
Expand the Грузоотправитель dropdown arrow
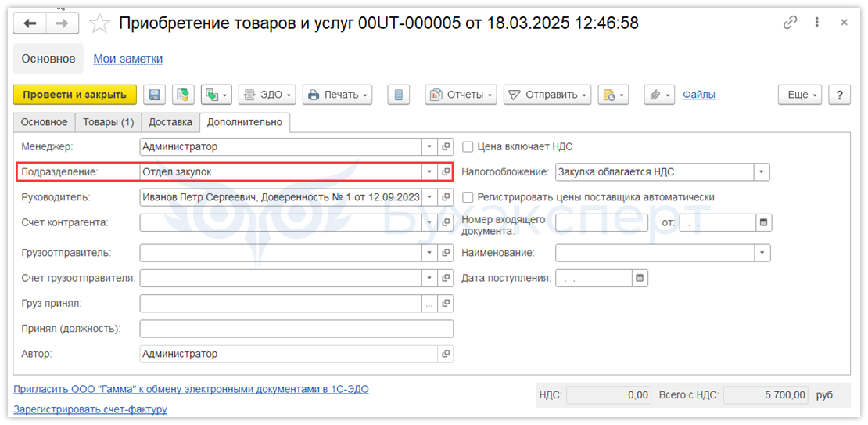coord(429,253)
